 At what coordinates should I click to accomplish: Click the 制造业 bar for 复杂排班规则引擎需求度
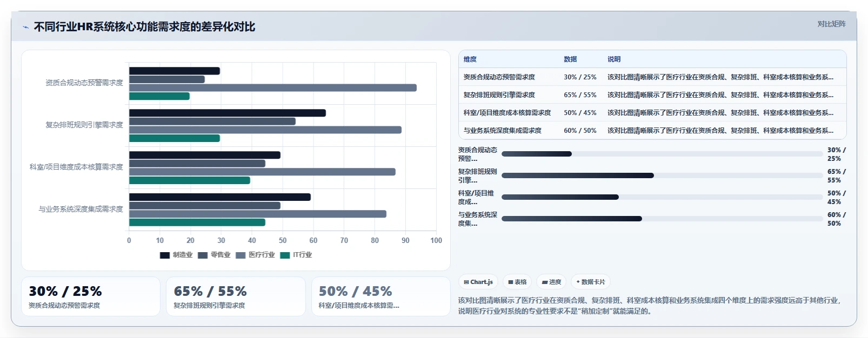click(x=228, y=113)
